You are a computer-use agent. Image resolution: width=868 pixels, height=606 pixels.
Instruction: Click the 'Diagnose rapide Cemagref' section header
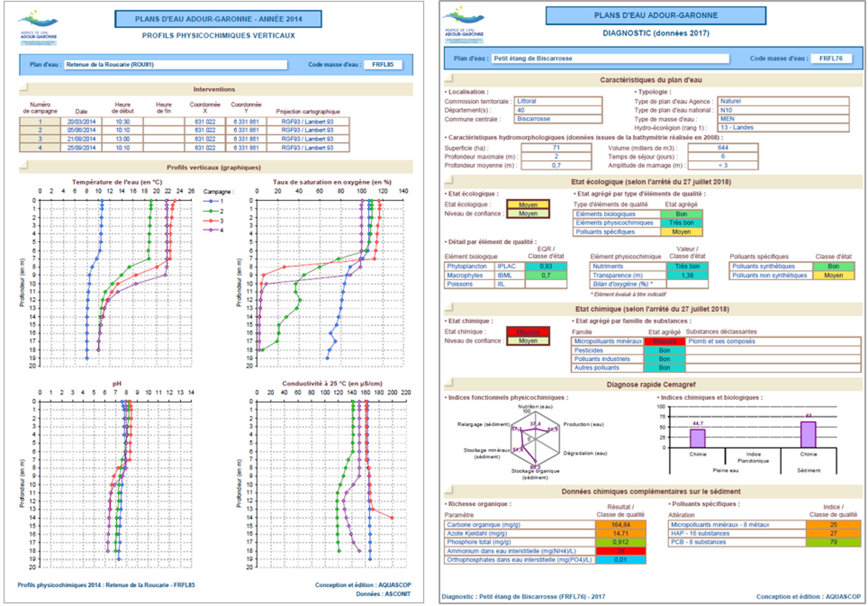653,384
